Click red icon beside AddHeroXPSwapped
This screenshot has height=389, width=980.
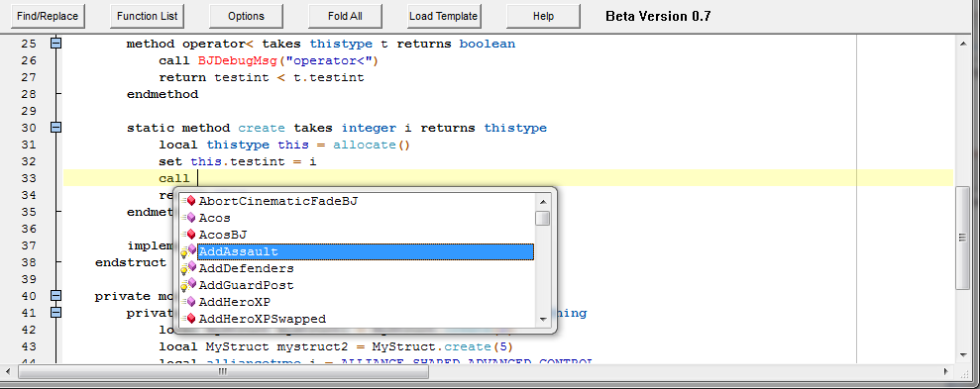(189, 319)
